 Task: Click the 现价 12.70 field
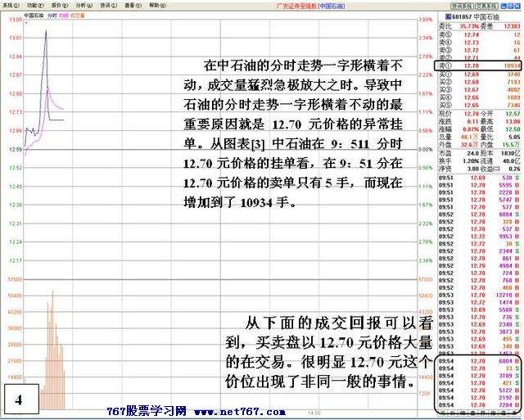[458, 114]
